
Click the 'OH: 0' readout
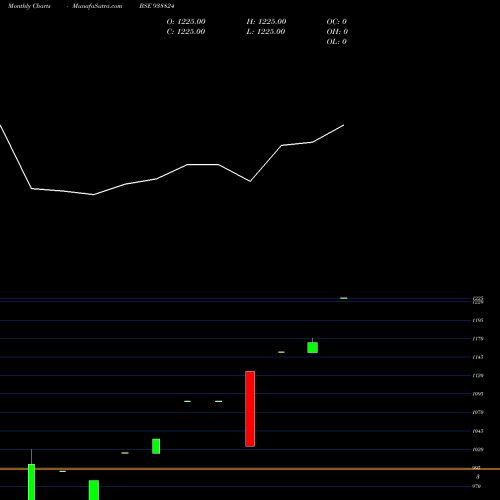[x=337, y=32]
